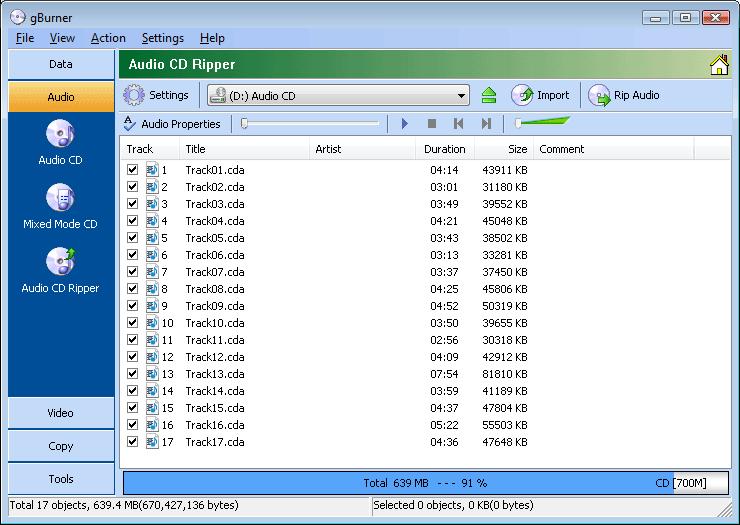740x525 pixels.
Task: Uncheck track 12 checkbox
Action: pyautogui.click(x=133, y=356)
